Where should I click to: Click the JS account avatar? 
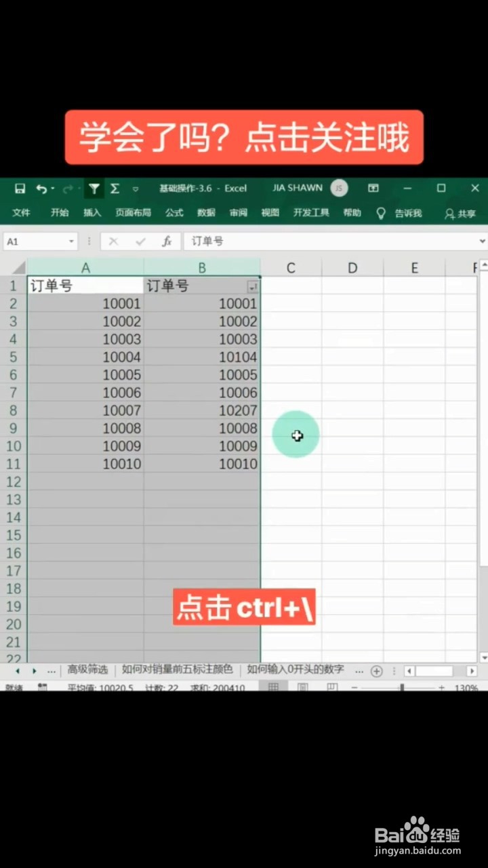tap(339, 188)
